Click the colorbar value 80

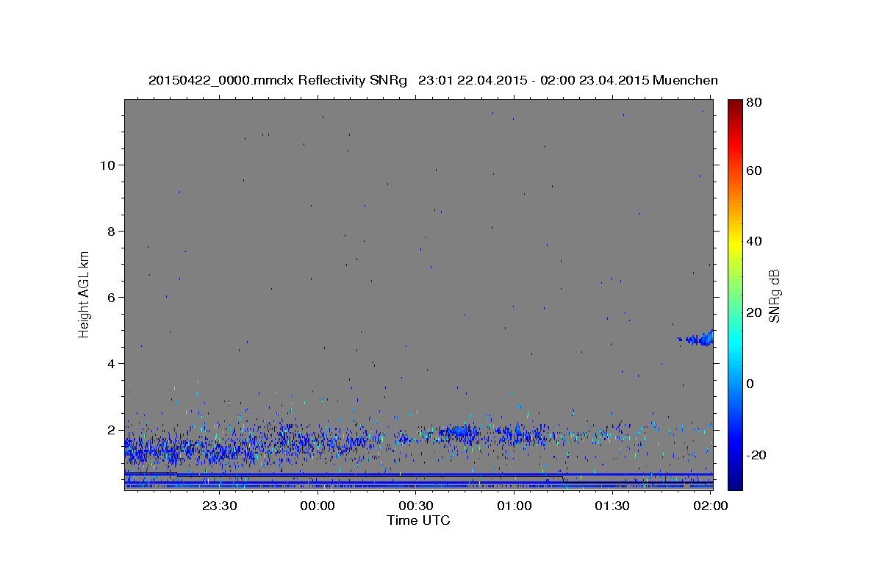[753, 103]
